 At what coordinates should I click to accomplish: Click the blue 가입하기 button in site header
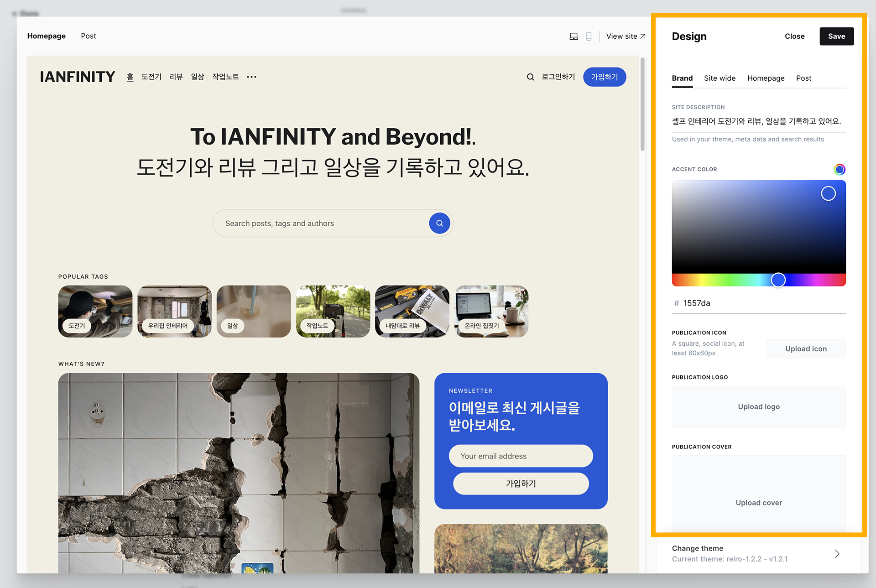point(604,77)
